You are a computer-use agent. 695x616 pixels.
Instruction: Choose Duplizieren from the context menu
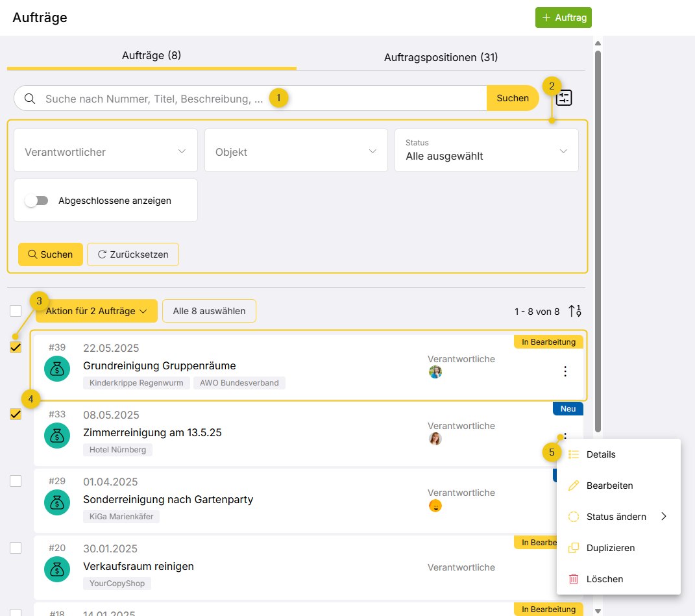(610, 548)
